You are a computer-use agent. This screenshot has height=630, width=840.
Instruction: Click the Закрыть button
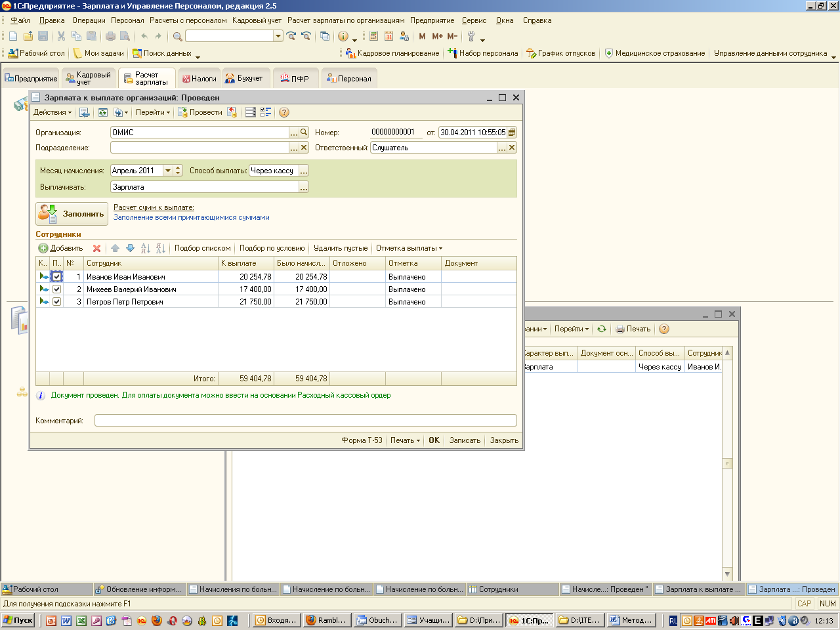504,440
